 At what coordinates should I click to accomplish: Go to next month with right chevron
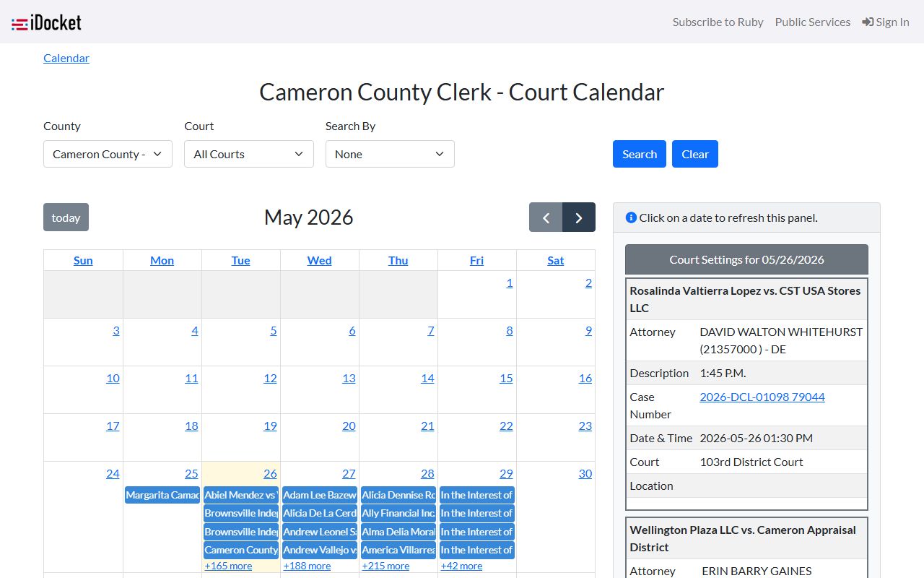pyautogui.click(x=579, y=217)
